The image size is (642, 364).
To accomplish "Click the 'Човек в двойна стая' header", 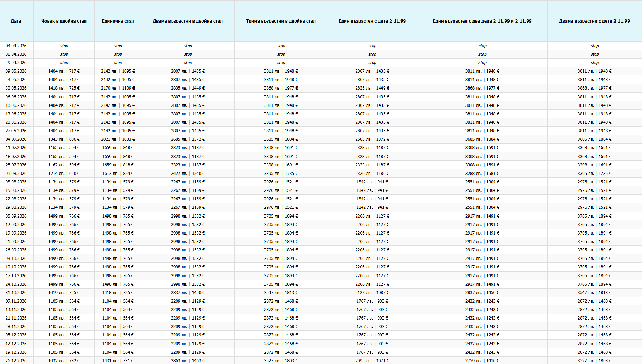I will pyautogui.click(x=64, y=21).
